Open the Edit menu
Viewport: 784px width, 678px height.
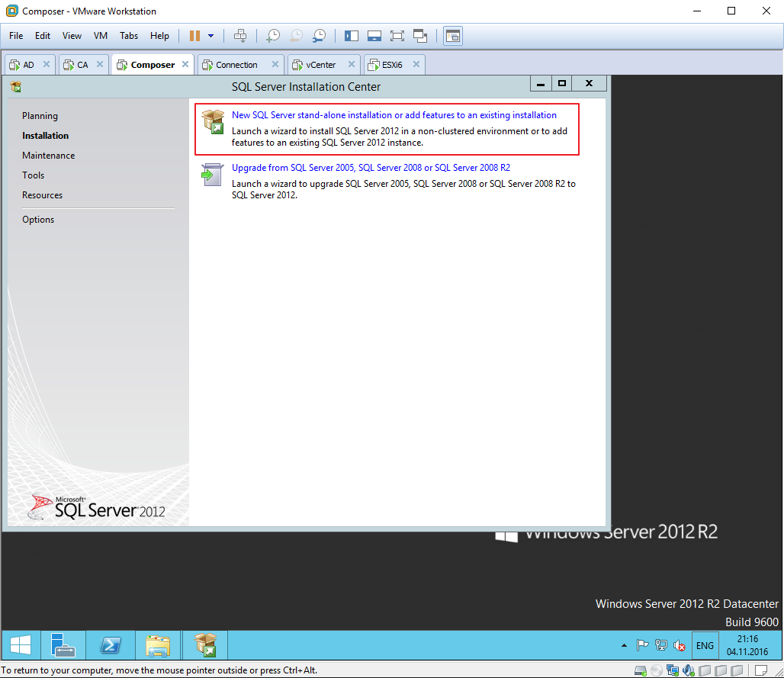click(43, 36)
